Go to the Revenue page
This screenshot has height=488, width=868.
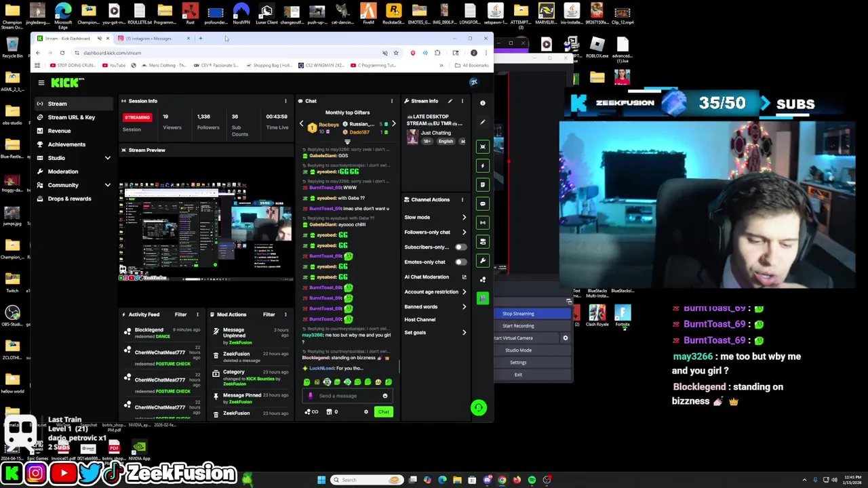(x=74, y=131)
